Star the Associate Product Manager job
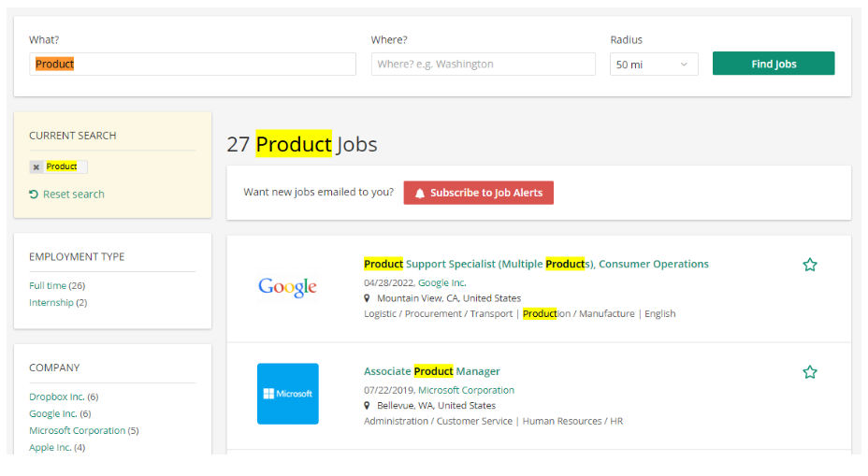 pyautogui.click(x=809, y=372)
